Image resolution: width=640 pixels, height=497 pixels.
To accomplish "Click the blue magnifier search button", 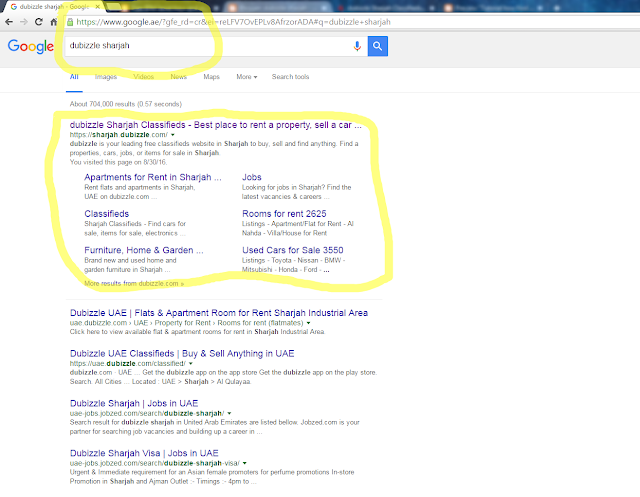I will tap(378, 46).
